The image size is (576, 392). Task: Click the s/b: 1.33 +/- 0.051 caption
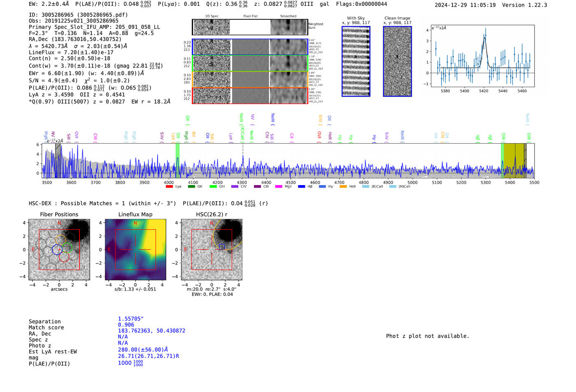point(135,289)
